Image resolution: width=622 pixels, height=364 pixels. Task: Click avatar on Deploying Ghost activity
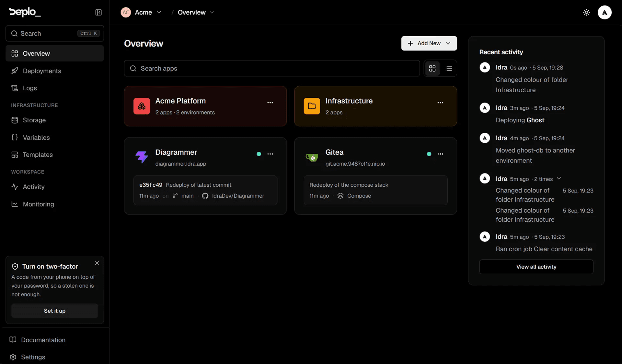click(485, 108)
